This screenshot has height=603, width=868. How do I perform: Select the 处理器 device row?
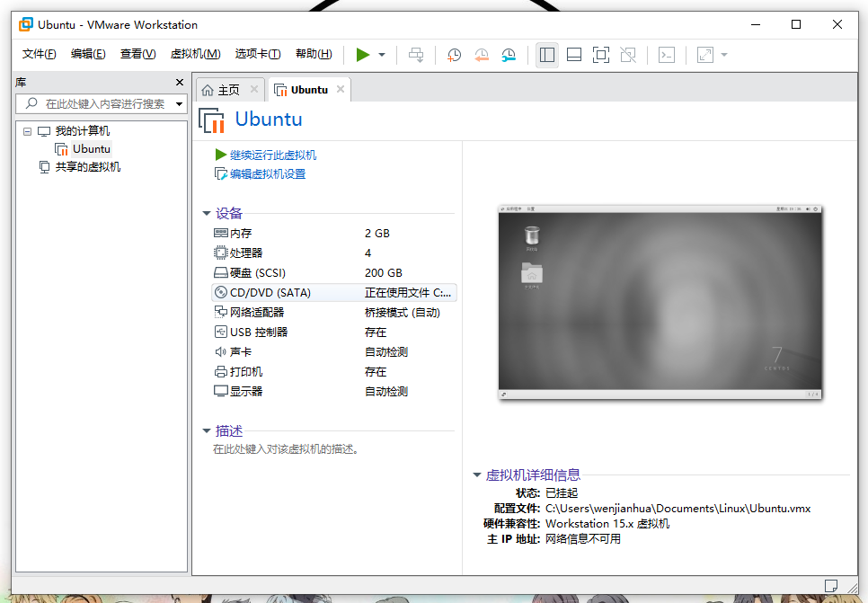pyautogui.click(x=333, y=253)
